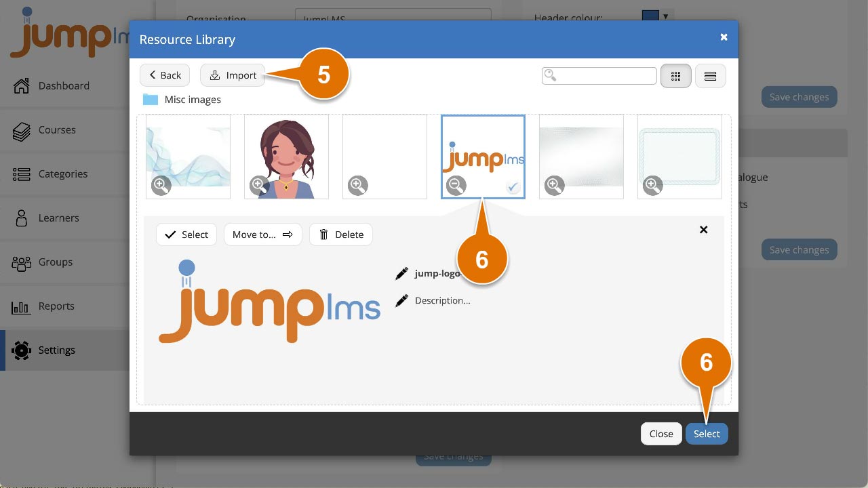Delete the selected image
868x488 pixels.
pyautogui.click(x=341, y=235)
